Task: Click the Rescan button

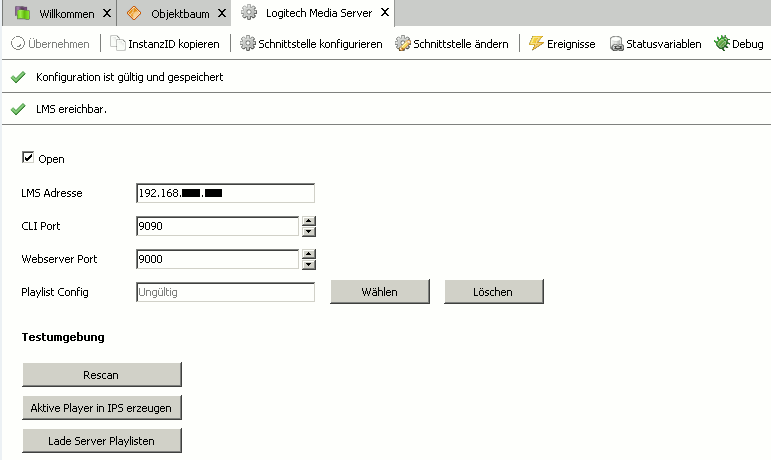Action: (101, 375)
